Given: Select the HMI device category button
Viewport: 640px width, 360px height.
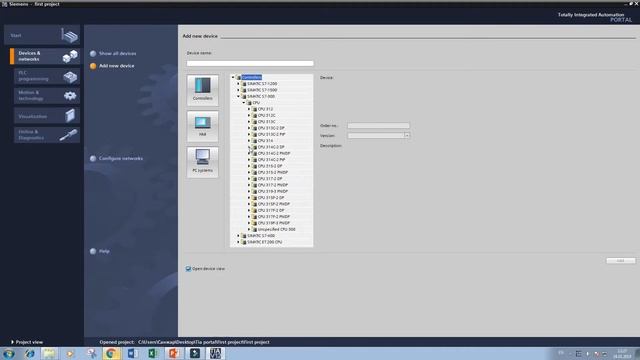Looking at the screenshot, I should pyautogui.click(x=202, y=126).
